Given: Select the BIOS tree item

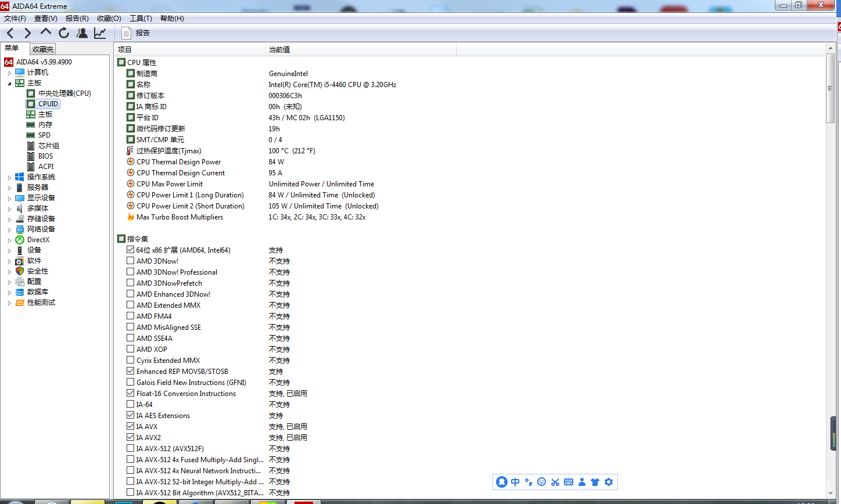Looking at the screenshot, I should (x=45, y=156).
